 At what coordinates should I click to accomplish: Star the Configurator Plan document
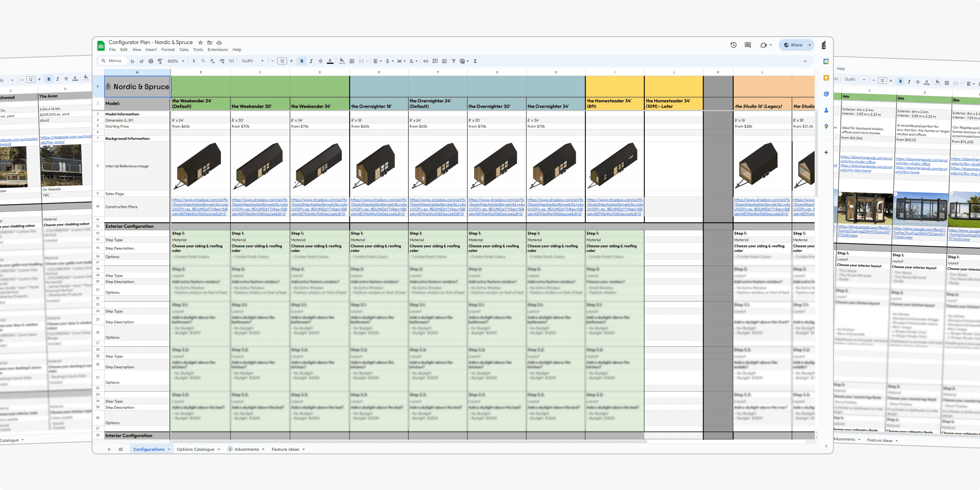200,42
